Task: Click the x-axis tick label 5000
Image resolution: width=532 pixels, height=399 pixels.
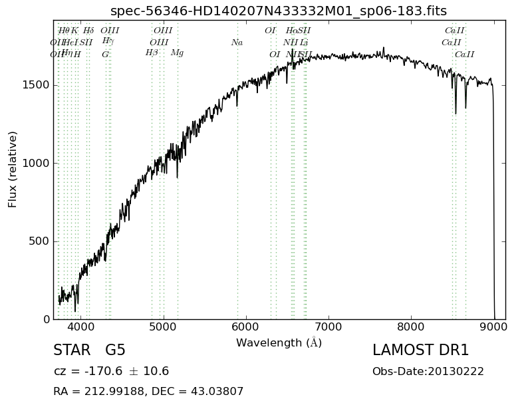Action: click(x=164, y=327)
